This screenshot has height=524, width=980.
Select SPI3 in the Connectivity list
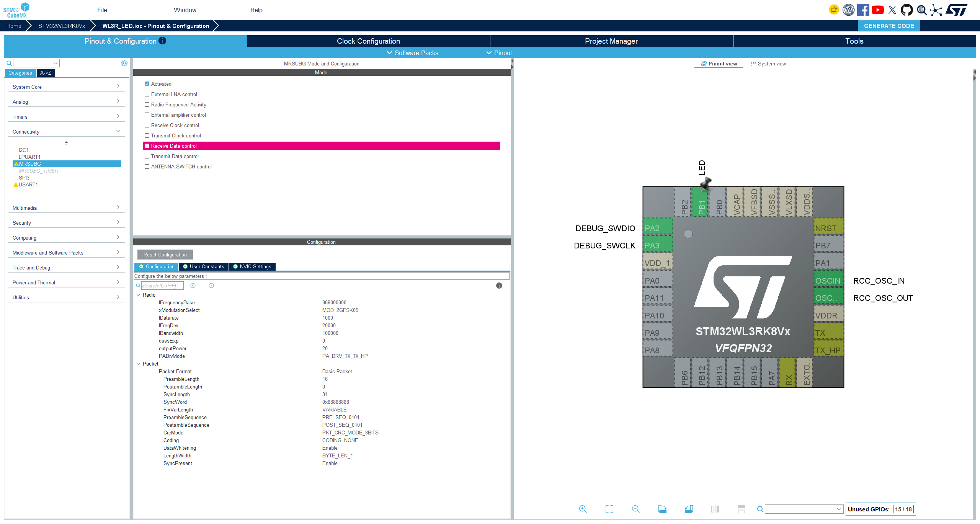click(x=24, y=178)
